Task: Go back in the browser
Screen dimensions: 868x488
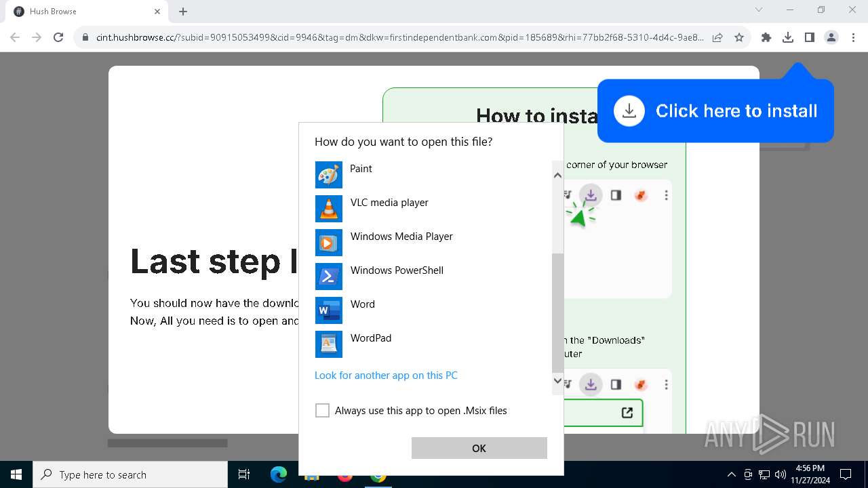Action: click(15, 37)
